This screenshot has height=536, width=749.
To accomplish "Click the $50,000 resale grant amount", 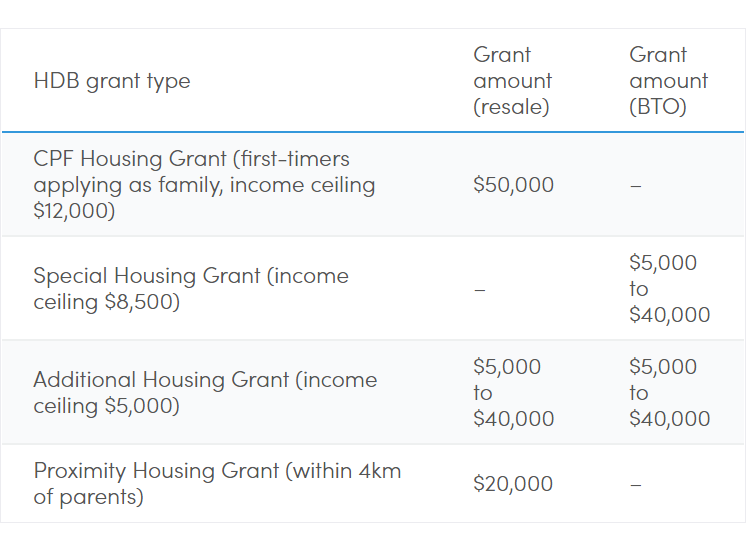I will click(513, 185).
